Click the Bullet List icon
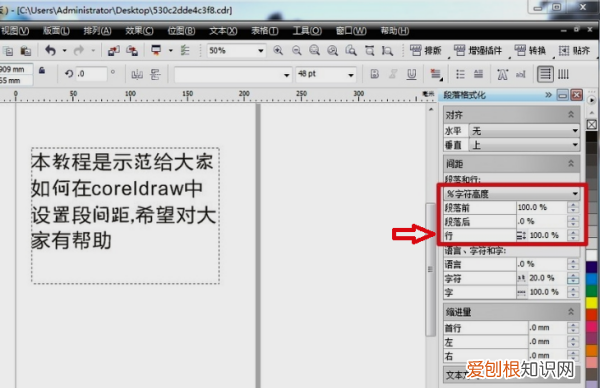The height and width of the screenshot is (388, 600). 460,74
